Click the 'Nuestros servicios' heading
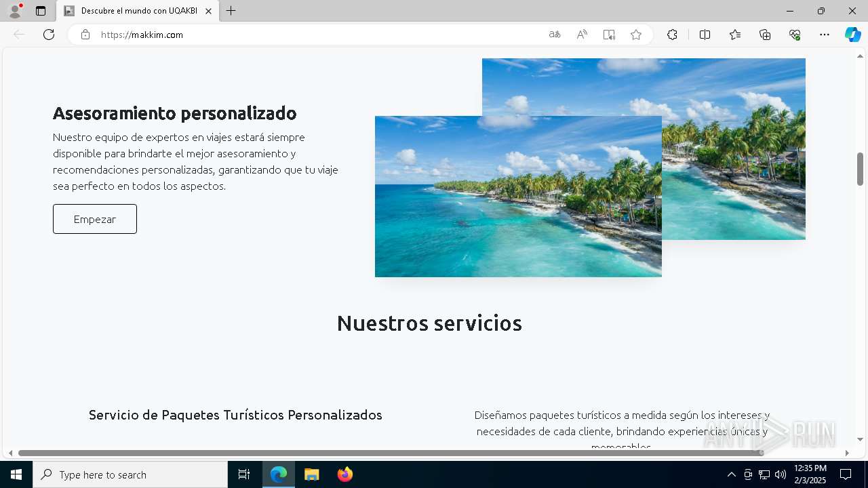This screenshot has height=488, width=868. pos(429,323)
